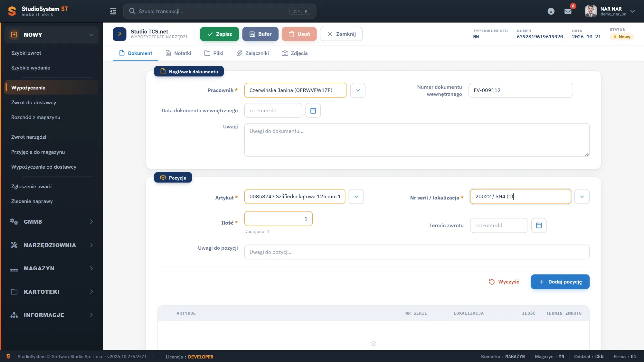Focus the Szukaj transakcji search field
644x362 pixels.
coord(220,11)
